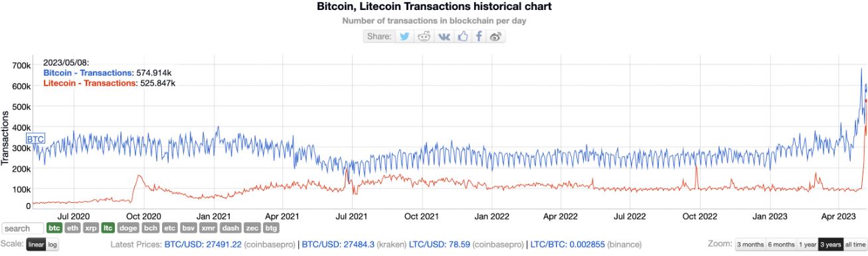Screen dimensions: 868x256
Task: Add xrp coin to chart
Action: [90, 227]
